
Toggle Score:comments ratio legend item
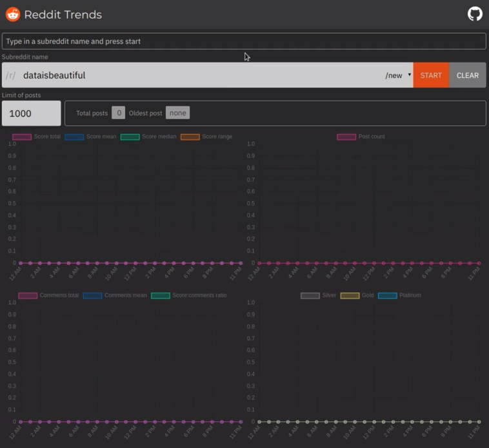coord(161,295)
